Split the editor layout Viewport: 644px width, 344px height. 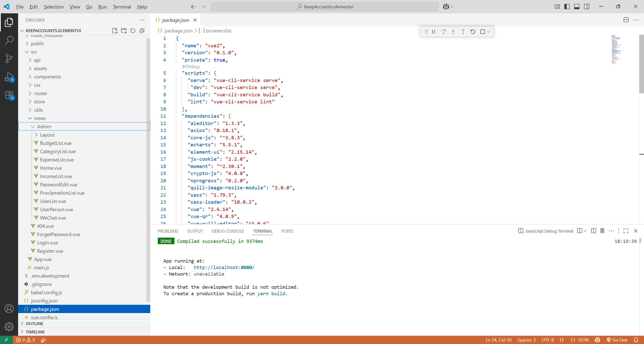tap(626, 20)
